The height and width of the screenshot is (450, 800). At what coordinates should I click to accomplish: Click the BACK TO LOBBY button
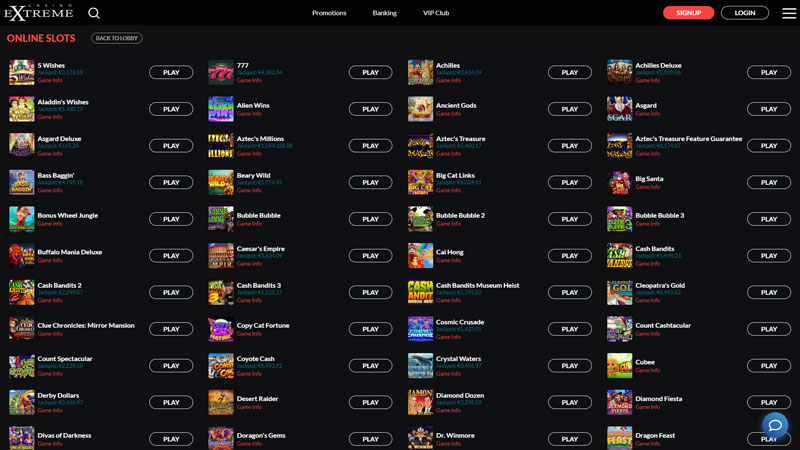tap(117, 38)
